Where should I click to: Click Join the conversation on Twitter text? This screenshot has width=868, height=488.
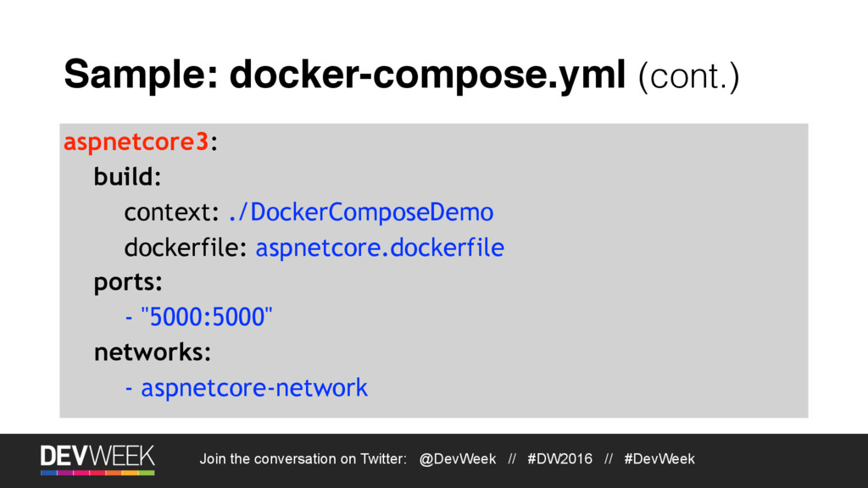[303, 458]
